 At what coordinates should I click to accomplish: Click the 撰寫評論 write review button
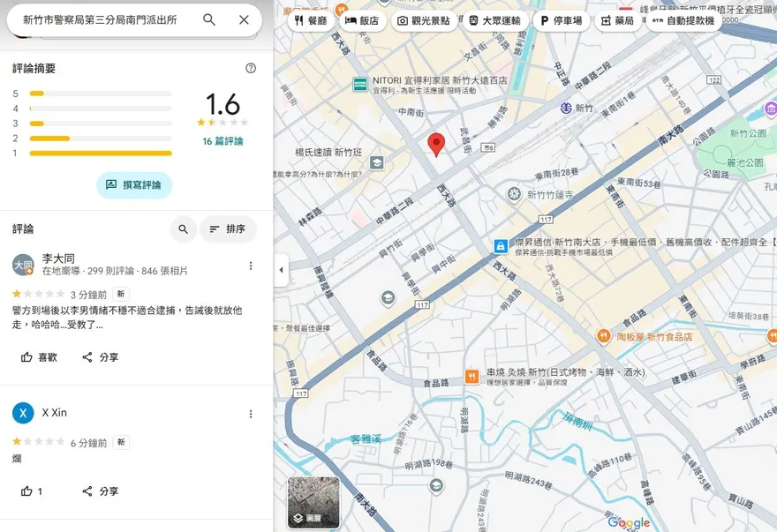[x=134, y=185]
